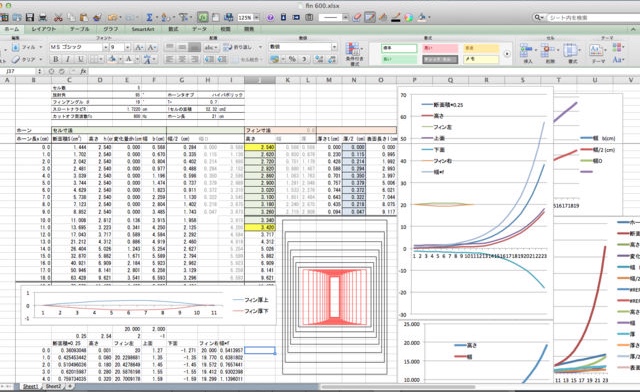Select the eraser border tool icon
The height and width of the screenshot is (392, 640).
[357, 18]
